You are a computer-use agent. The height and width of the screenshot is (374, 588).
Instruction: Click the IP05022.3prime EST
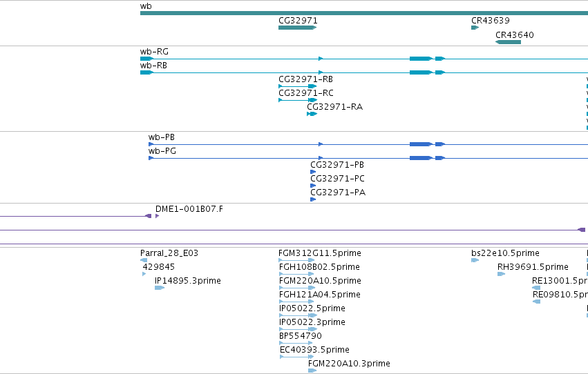point(298,329)
